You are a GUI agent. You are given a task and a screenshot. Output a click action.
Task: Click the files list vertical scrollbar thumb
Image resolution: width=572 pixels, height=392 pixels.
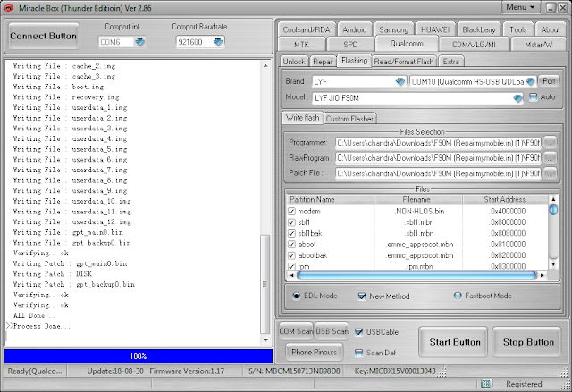tap(553, 210)
